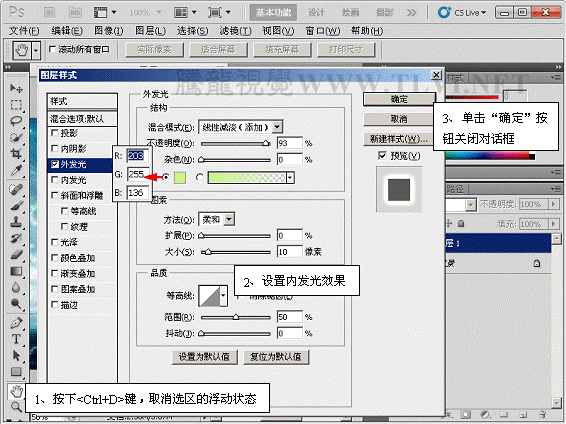Select the Pen tool
The width and height of the screenshot is (566, 424).
click(16, 323)
